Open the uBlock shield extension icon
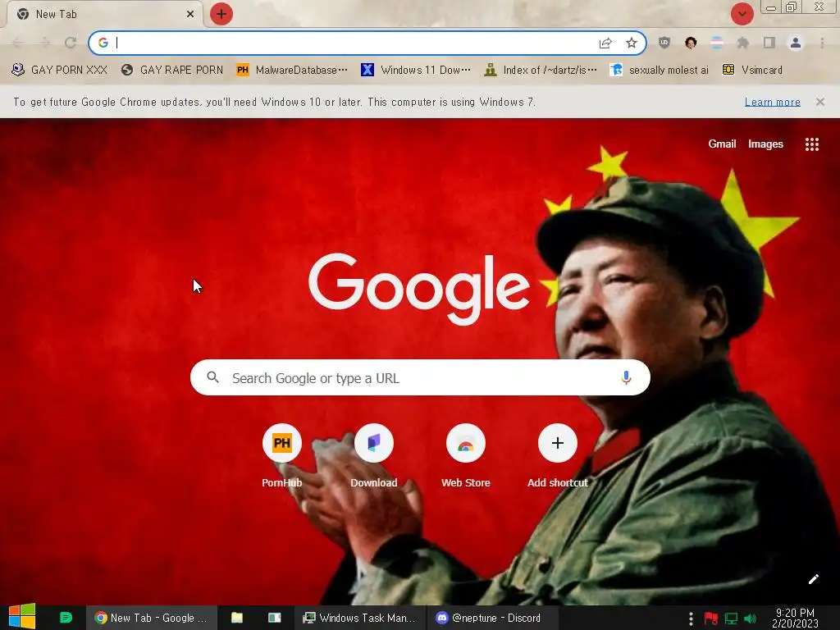This screenshot has height=630, width=840. (x=664, y=43)
